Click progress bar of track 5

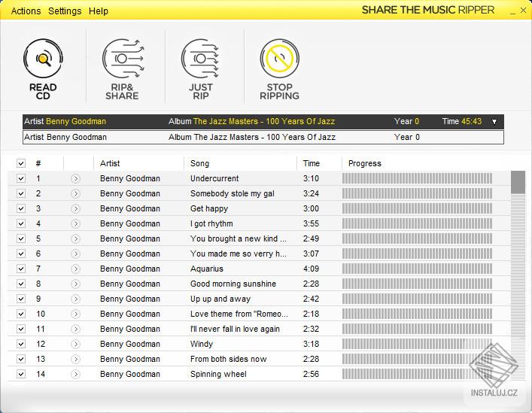(417, 238)
